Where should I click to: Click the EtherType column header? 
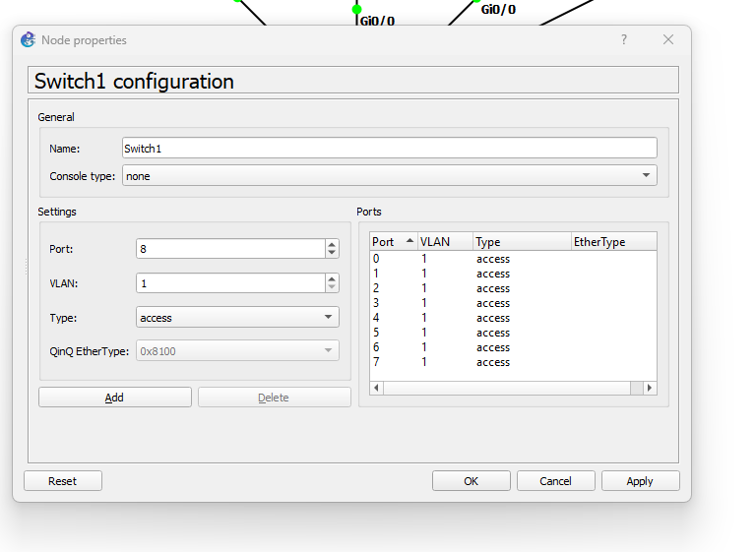pyautogui.click(x=614, y=241)
